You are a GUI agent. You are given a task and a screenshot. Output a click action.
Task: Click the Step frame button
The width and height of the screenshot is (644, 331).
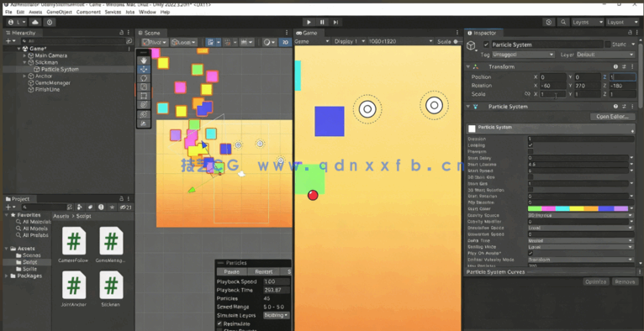[335, 22]
